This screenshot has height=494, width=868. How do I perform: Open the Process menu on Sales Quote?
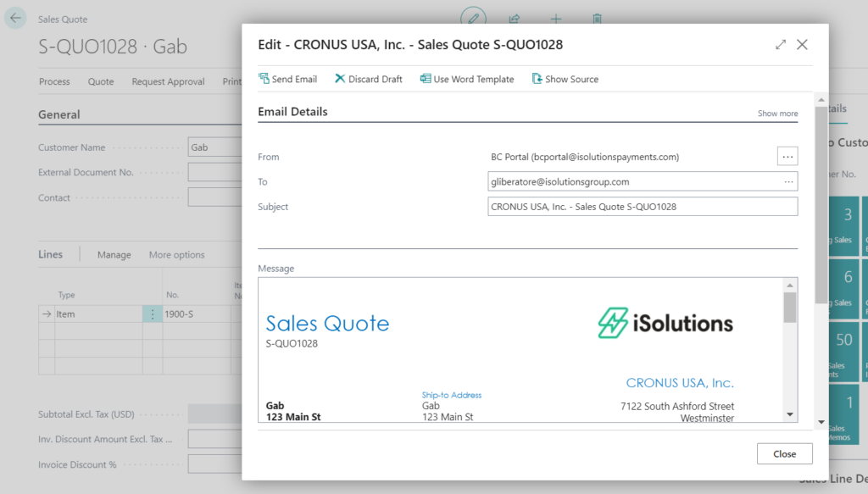pyautogui.click(x=54, y=81)
